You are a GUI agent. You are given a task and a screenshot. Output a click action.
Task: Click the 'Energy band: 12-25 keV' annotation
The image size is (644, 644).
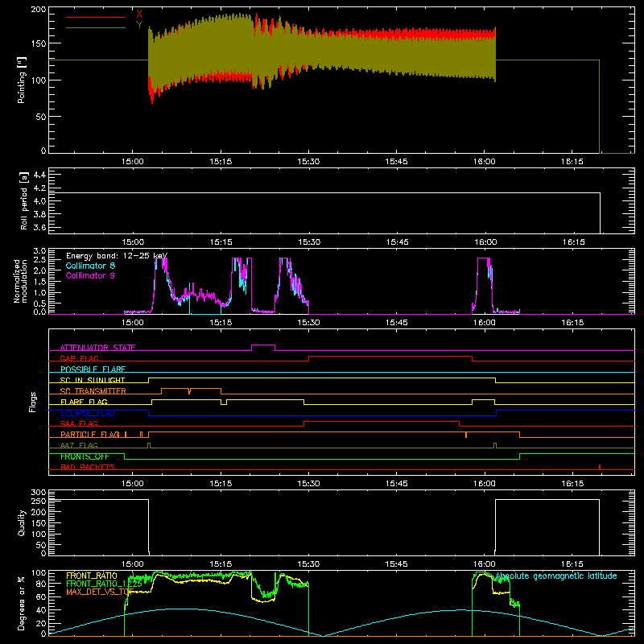117,256
